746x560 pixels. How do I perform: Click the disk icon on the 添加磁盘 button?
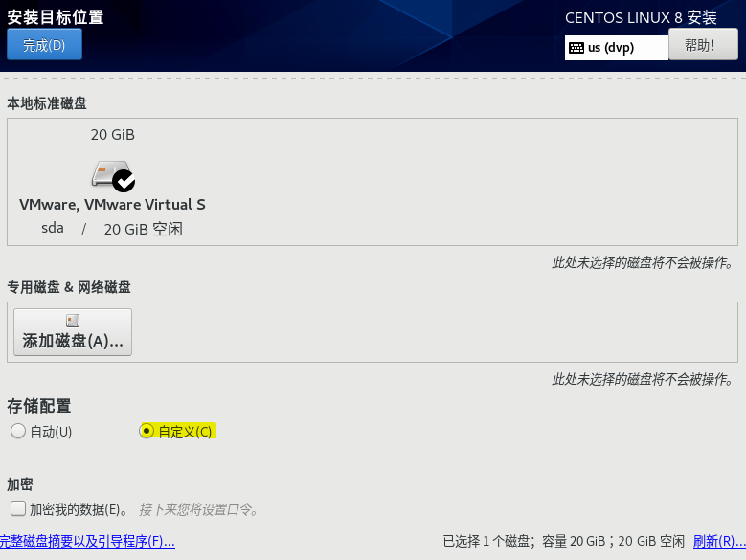click(73, 321)
